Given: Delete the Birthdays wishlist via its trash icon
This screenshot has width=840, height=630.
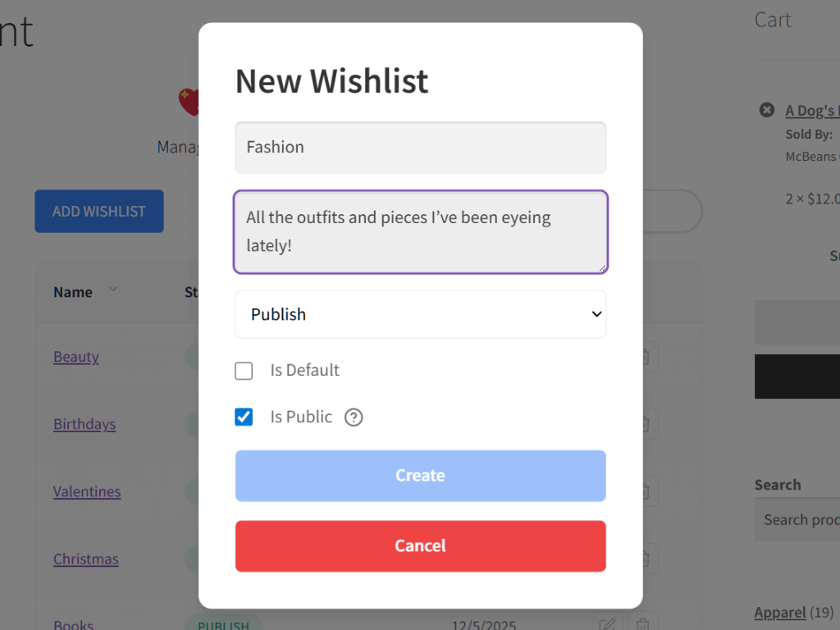Looking at the screenshot, I should 645,423.
